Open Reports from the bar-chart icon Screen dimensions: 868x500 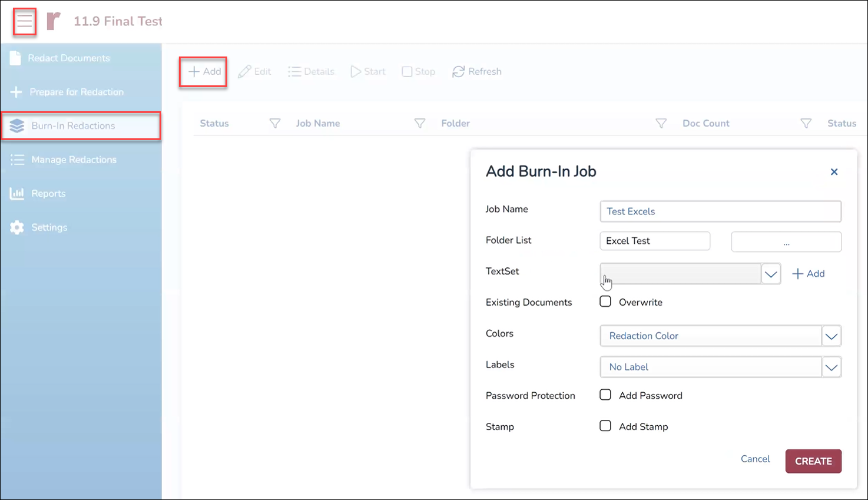click(17, 194)
